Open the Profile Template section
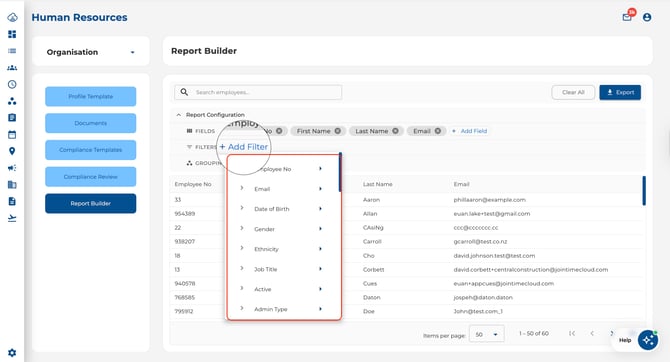 (x=91, y=97)
